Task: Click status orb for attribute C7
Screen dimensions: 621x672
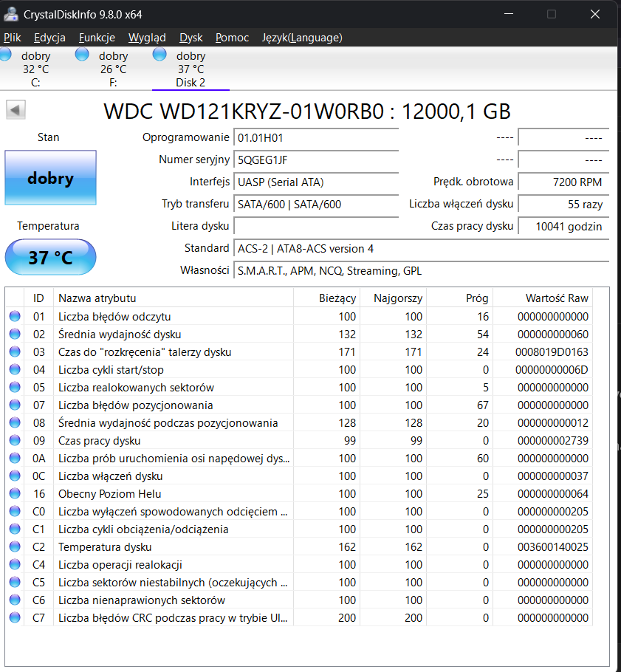Action: (15, 617)
